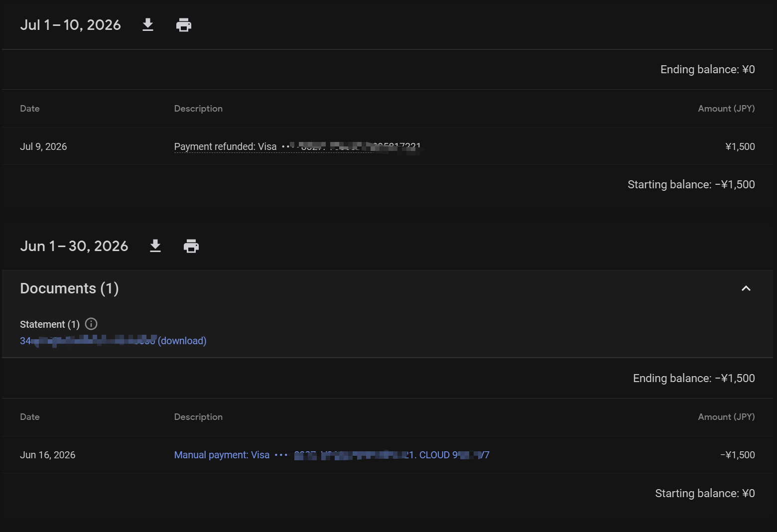Click the Description column header in June table

pyautogui.click(x=198, y=417)
